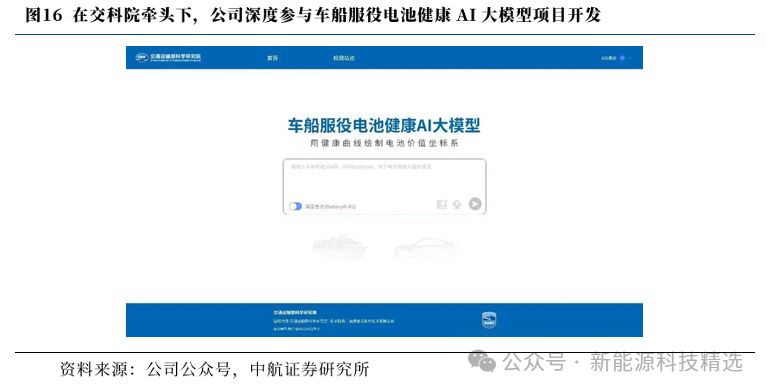
Task: Click the 交通运输部科学研究院 logo in the header
Action: 168,57
